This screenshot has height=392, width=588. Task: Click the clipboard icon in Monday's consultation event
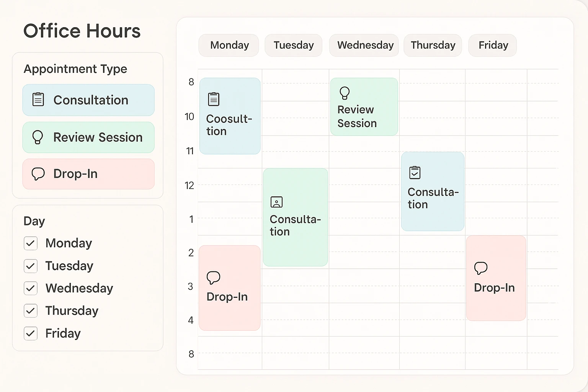214,99
